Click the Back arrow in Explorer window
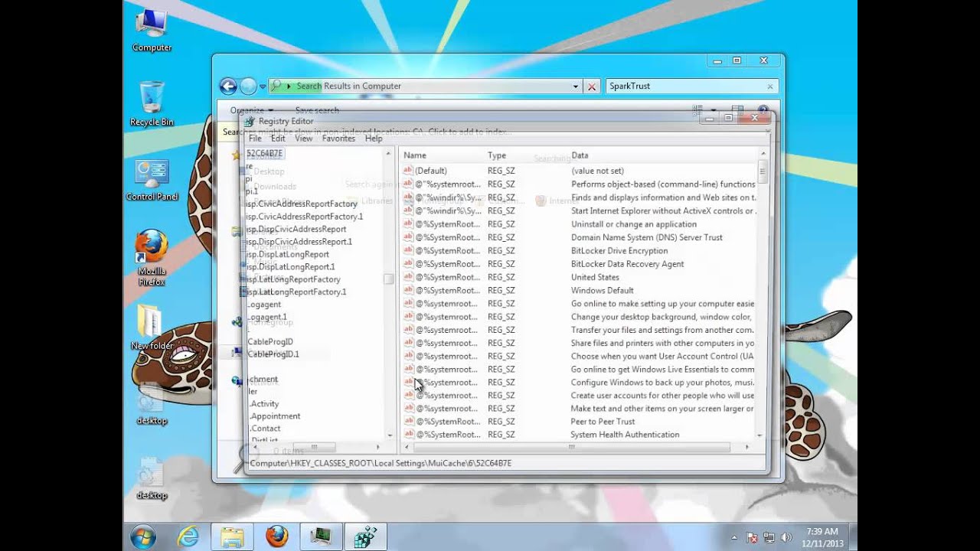This screenshot has height=551, width=980. [x=228, y=86]
